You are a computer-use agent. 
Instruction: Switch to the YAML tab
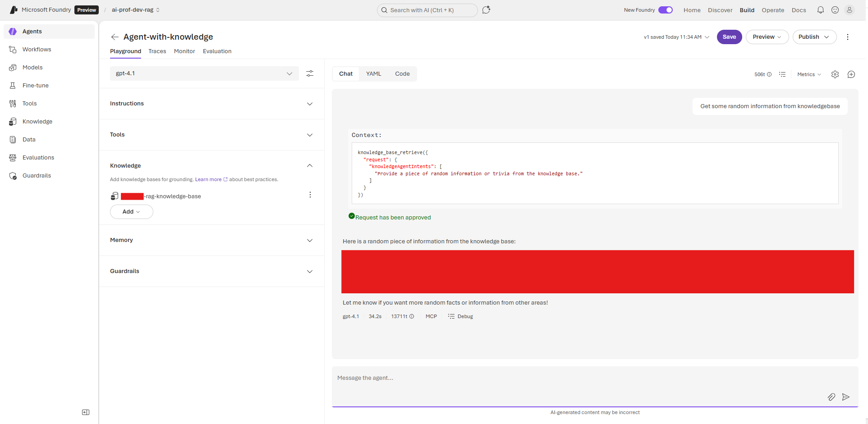[373, 74]
